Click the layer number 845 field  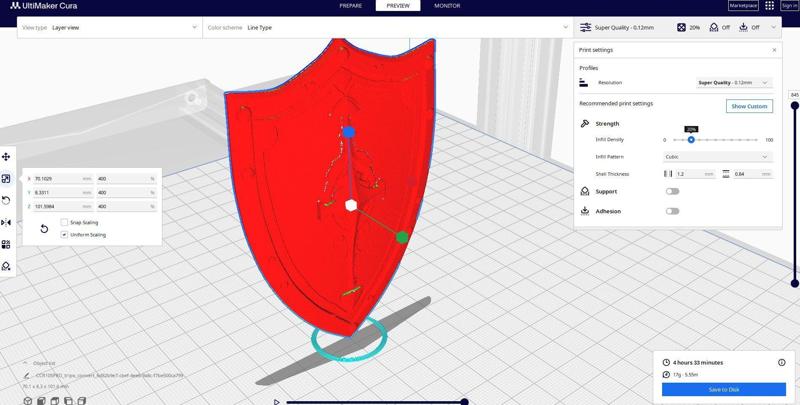click(x=794, y=95)
